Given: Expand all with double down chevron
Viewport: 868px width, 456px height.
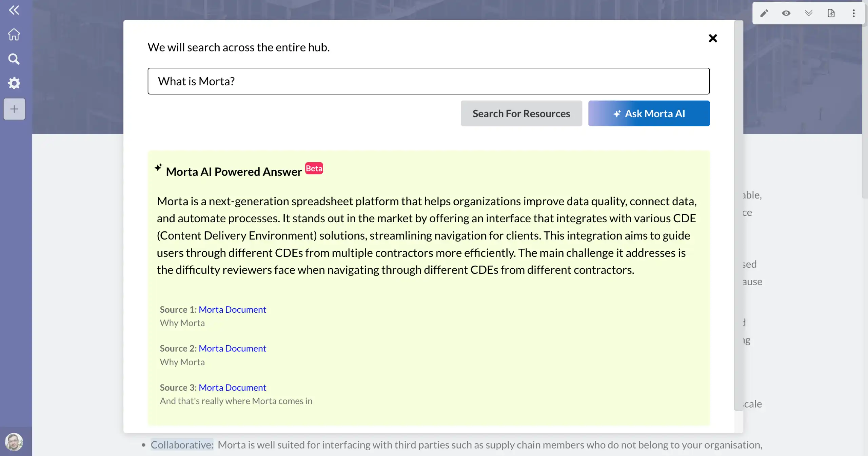Looking at the screenshot, I should [809, 13].
